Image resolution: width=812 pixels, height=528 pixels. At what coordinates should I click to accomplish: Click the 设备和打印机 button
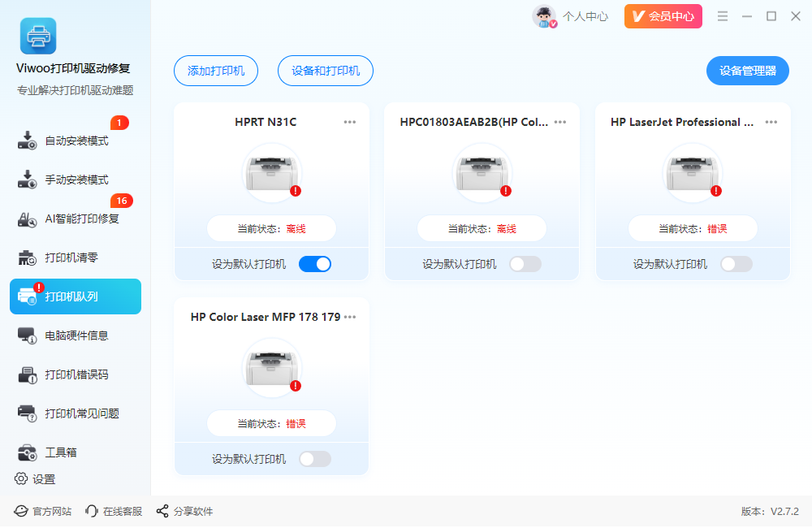pos(326,71)
